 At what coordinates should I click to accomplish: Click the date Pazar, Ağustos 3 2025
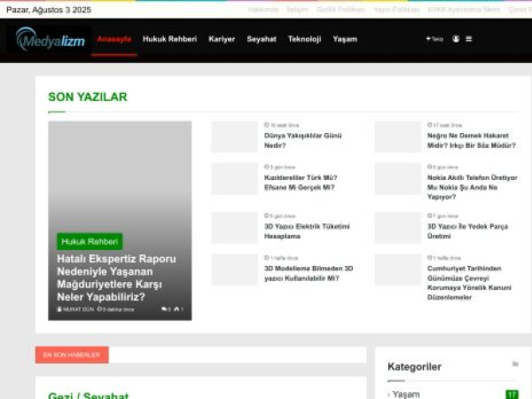click(49, 10)
